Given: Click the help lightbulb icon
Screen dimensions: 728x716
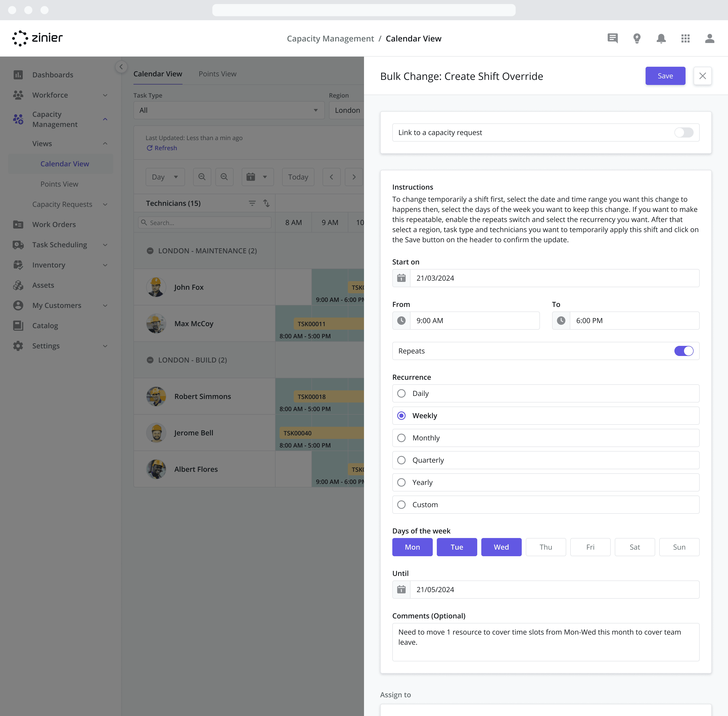Looking at the screenshot, I should coord(636,38).
